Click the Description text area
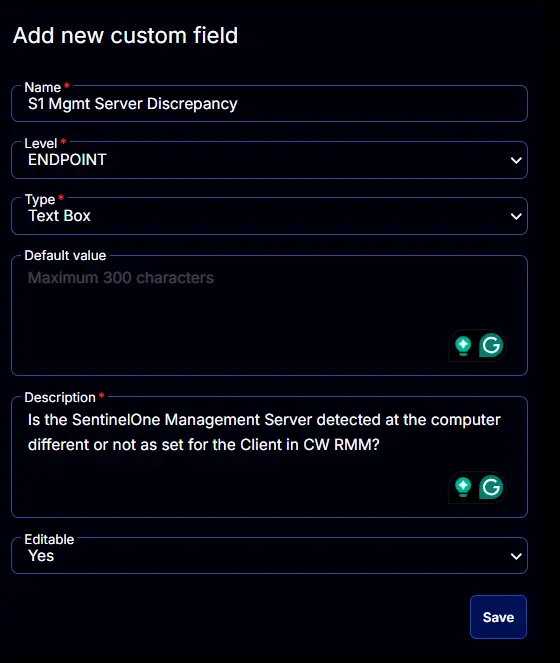This screenshot has width=560, height=663. [x=269, y=457]
